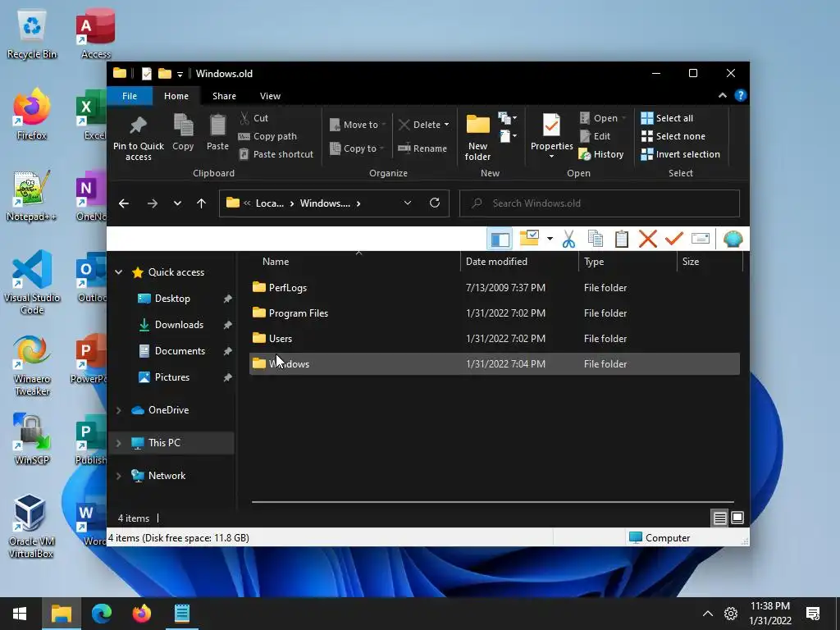Create a New folder from ribbon
The image size is (840, 630).
tap(477, 138)
